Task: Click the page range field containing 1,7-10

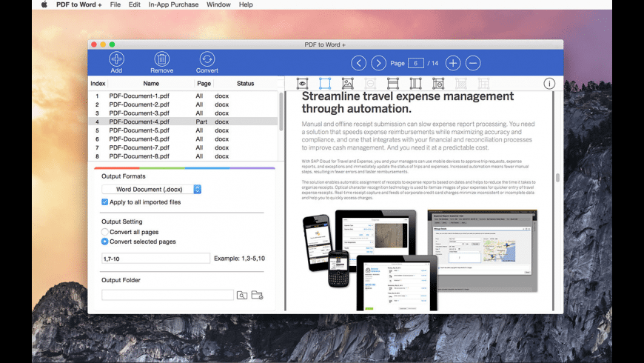Action: click(x=155, y=258)
